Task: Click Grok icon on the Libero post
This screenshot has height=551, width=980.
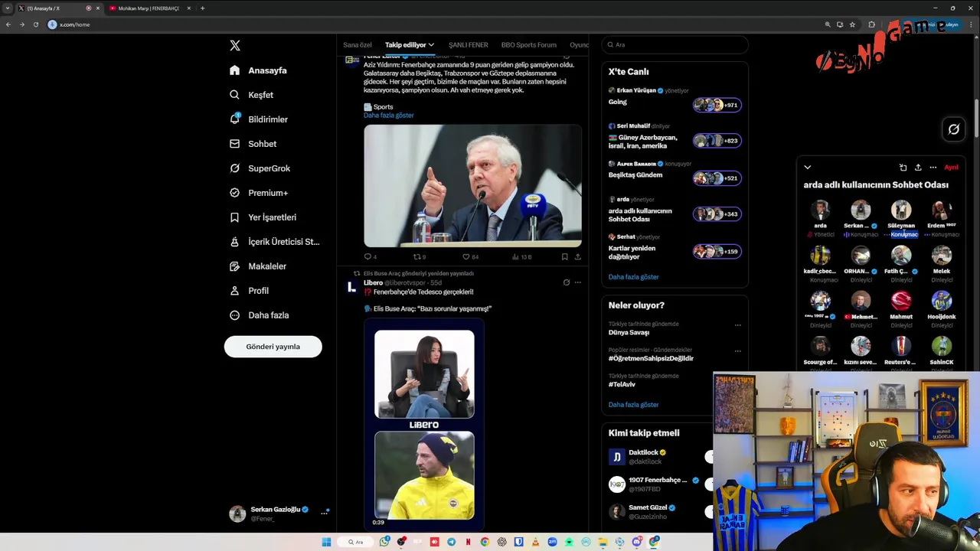Action: click(567, 282)
